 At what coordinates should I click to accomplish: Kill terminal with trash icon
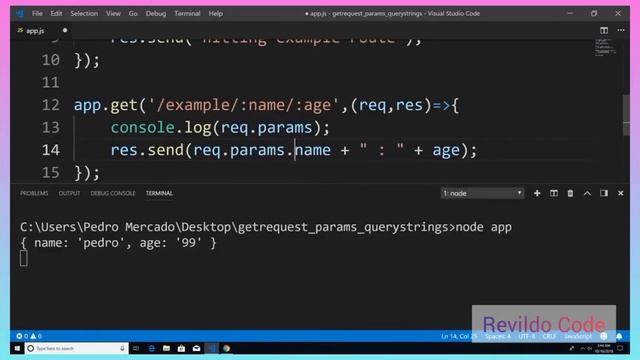coord(570,193)
